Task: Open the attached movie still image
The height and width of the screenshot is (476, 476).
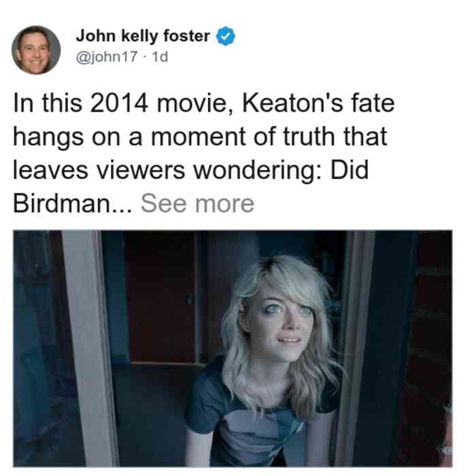Action: point(233,348)
